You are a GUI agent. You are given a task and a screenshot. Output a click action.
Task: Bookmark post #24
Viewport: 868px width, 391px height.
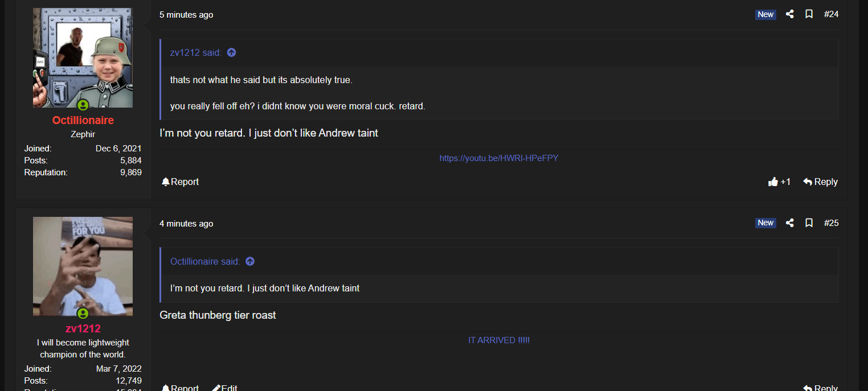click(809, 14)
